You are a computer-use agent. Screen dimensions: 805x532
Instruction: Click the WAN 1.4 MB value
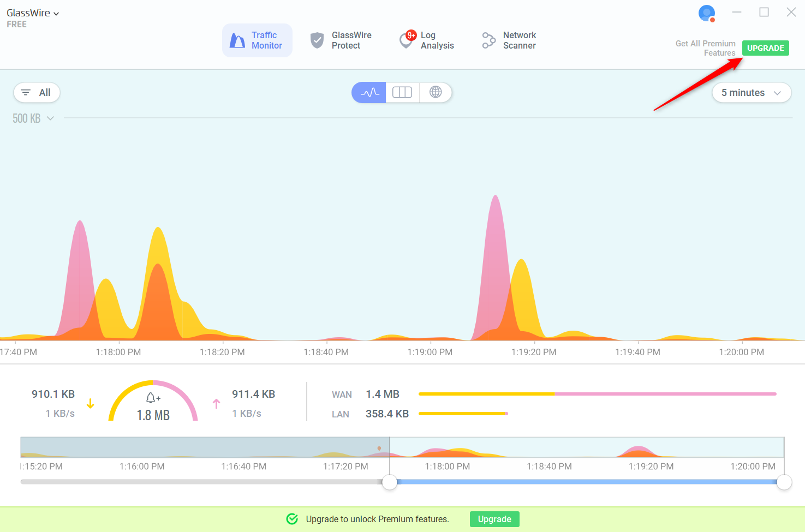(383, 394)
